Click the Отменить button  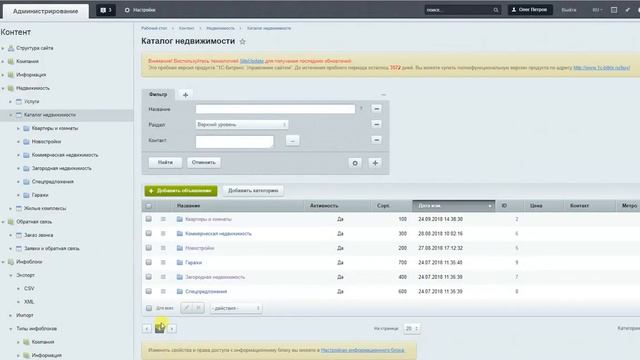204,162
